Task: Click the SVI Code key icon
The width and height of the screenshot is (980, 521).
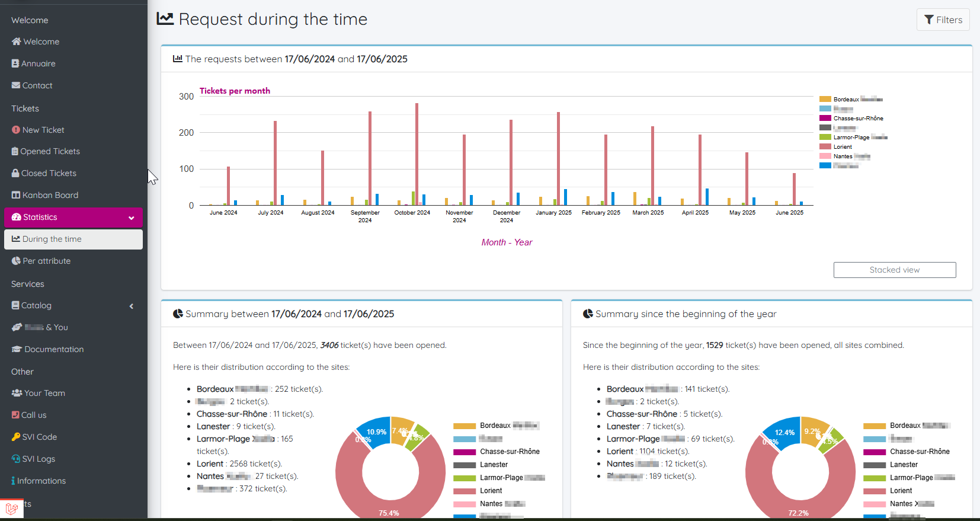Action: [x=16, y=437]
